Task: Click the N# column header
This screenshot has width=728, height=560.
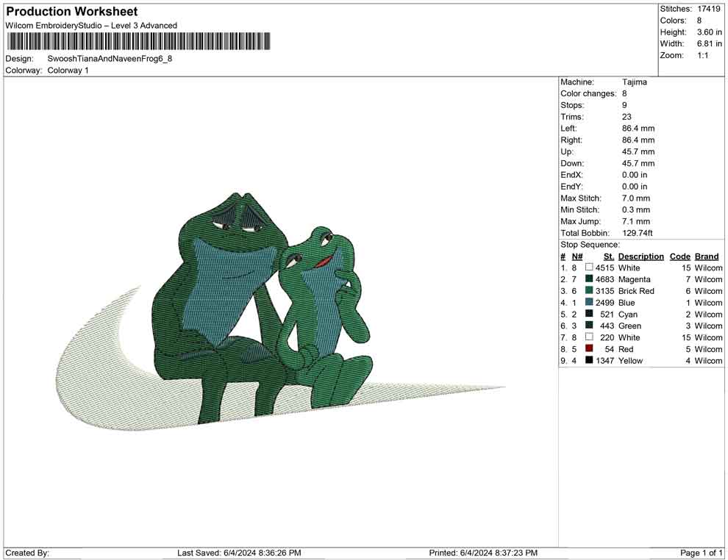Action: point(577,256)
